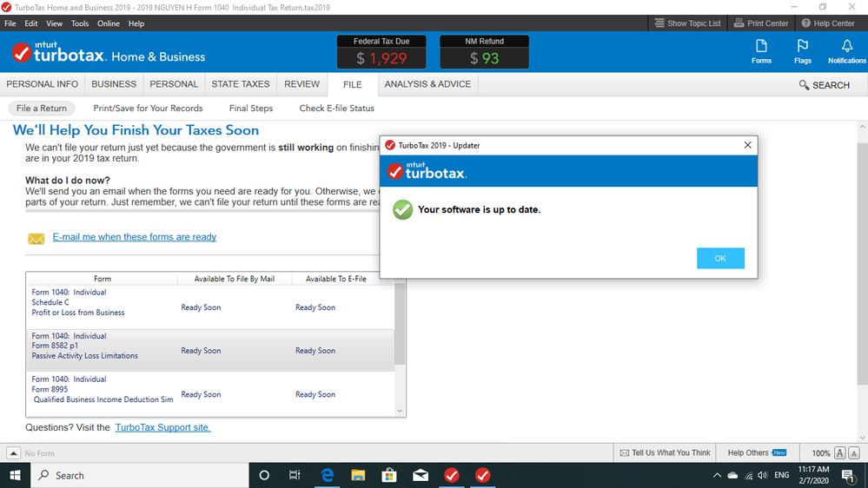Go to Final Steps subtab
Image resolution: width=868 pixels, height=488 pixels.
pyautogui.click(x=251, y=109)
